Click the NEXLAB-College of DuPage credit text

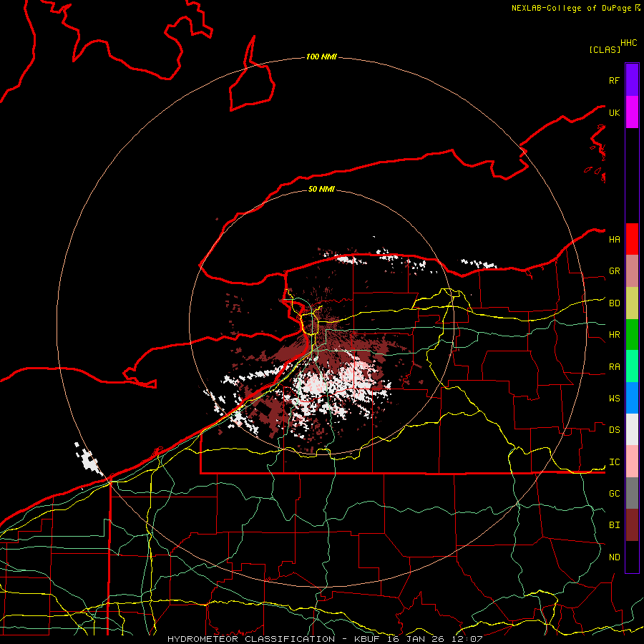[571, 8]
